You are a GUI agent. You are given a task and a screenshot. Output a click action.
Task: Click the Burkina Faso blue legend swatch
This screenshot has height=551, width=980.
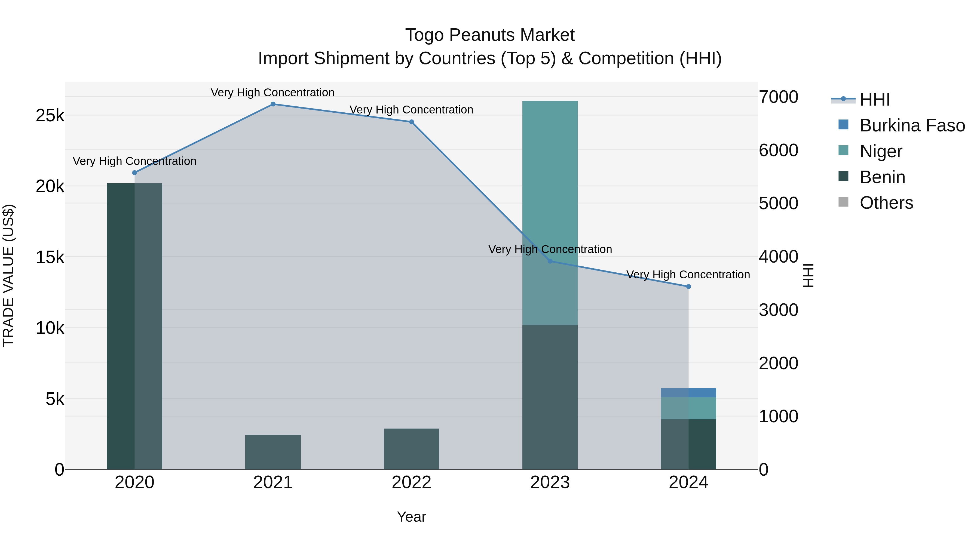click(843, 124)
